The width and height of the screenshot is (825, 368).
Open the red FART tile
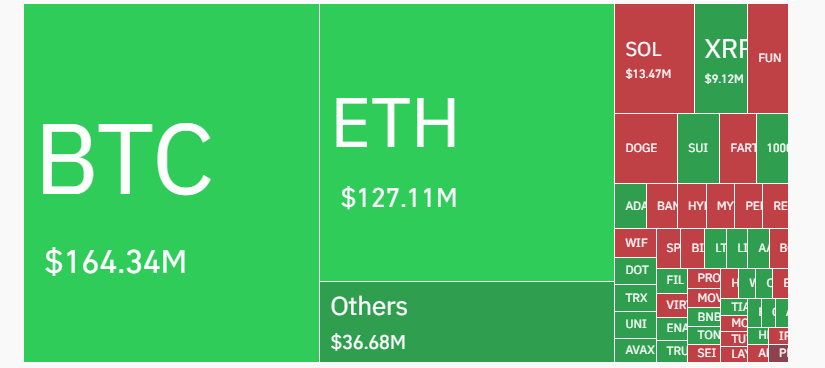click(738, 148)
